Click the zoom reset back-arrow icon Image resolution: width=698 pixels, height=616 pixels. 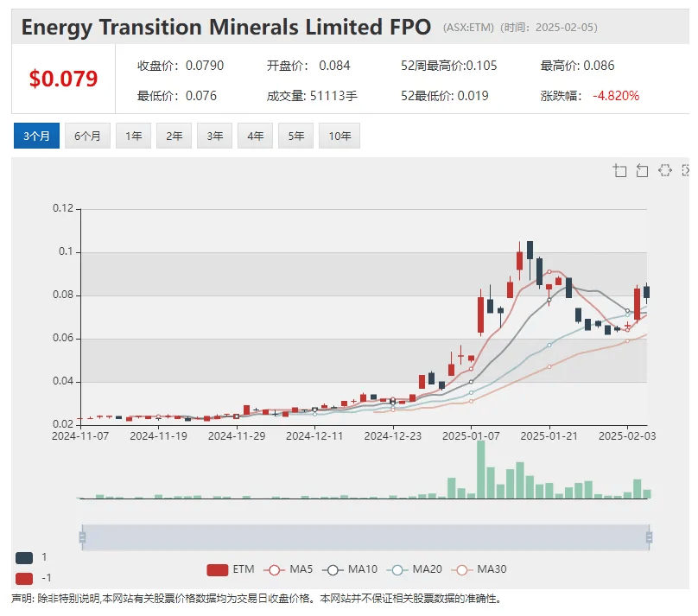click(642, 170)
